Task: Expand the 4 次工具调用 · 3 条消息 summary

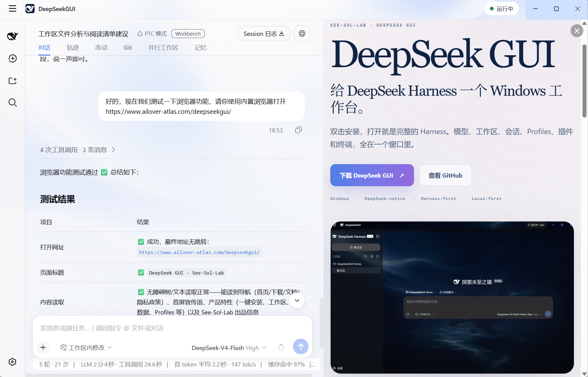Action: (78, 150)
